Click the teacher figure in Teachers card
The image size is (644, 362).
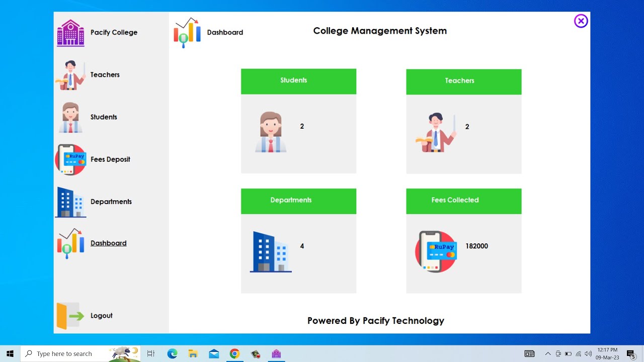coord(436,132)
